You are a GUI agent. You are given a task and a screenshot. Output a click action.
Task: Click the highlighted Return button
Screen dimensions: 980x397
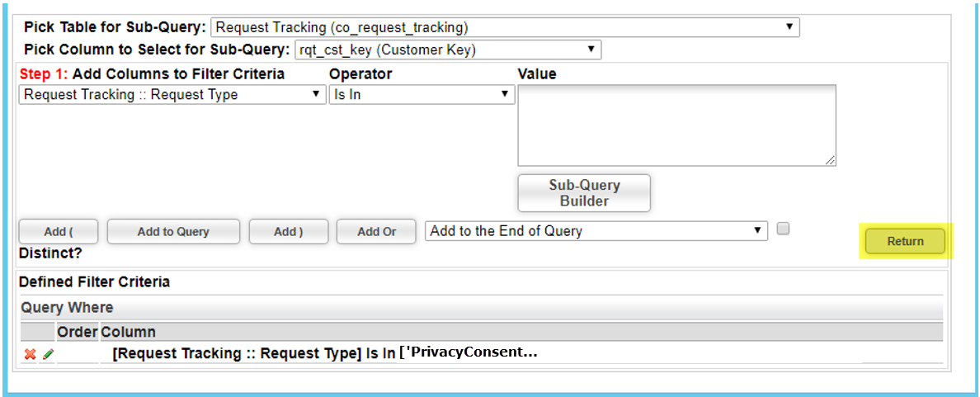905,241
